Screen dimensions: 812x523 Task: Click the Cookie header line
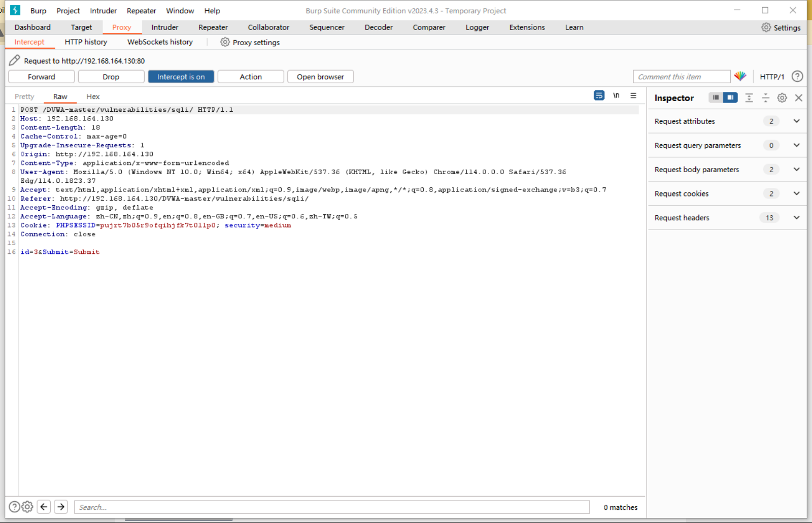tap(156, 225)
